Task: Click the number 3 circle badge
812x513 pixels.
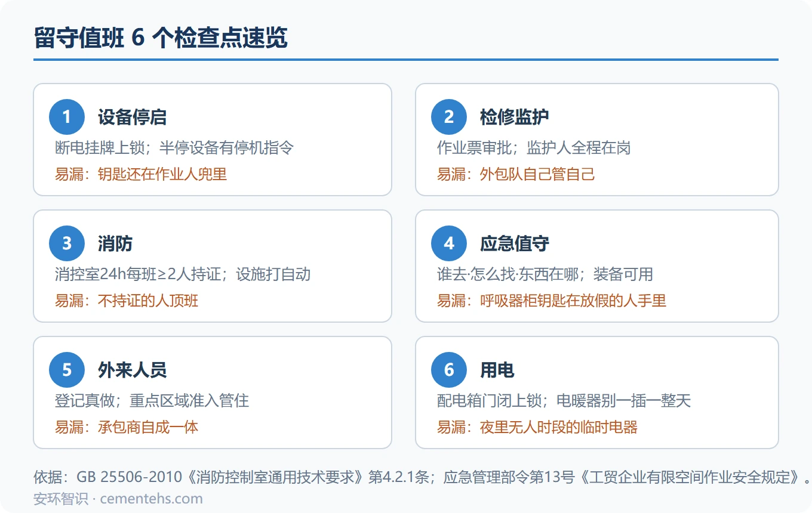Action: pyautogui.click(x=67, y=243)
